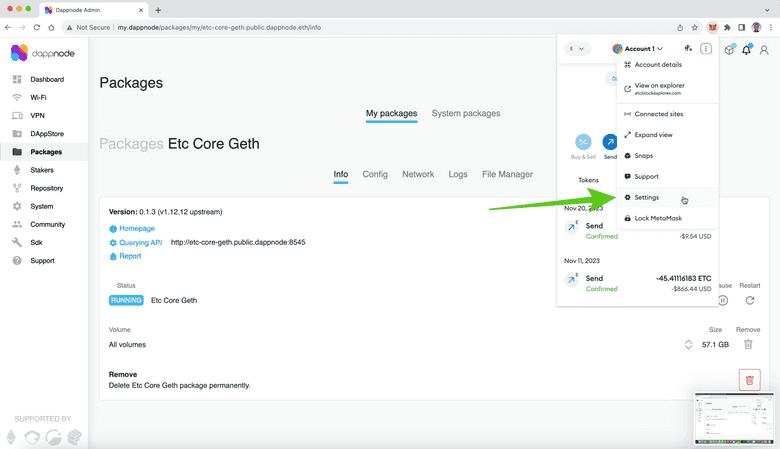The height and width of the screenshot is (449, 780).
Task: Click Lock MetaMask menu entry
Action: (x=656, y=218)
